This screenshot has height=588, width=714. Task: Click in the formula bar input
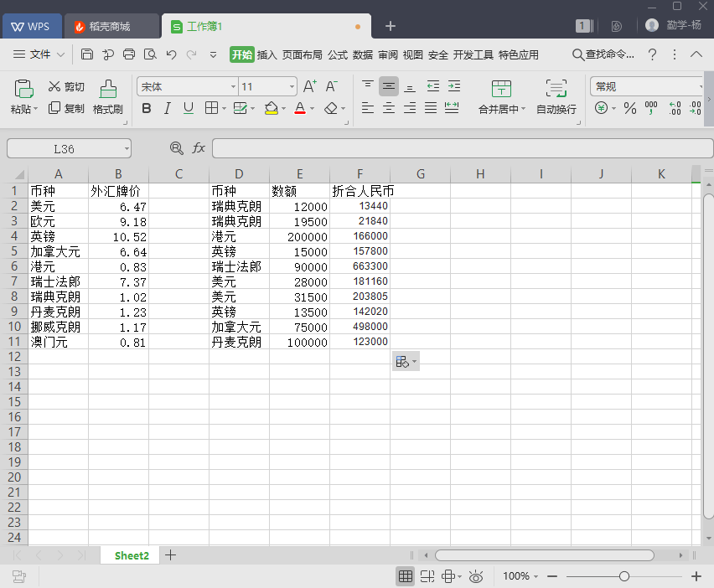[x=463, y=149]
